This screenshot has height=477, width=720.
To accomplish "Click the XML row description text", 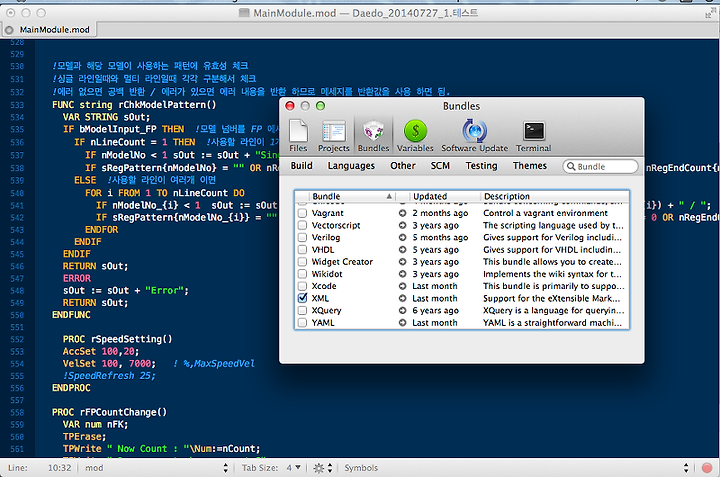I will coord(551,298).
